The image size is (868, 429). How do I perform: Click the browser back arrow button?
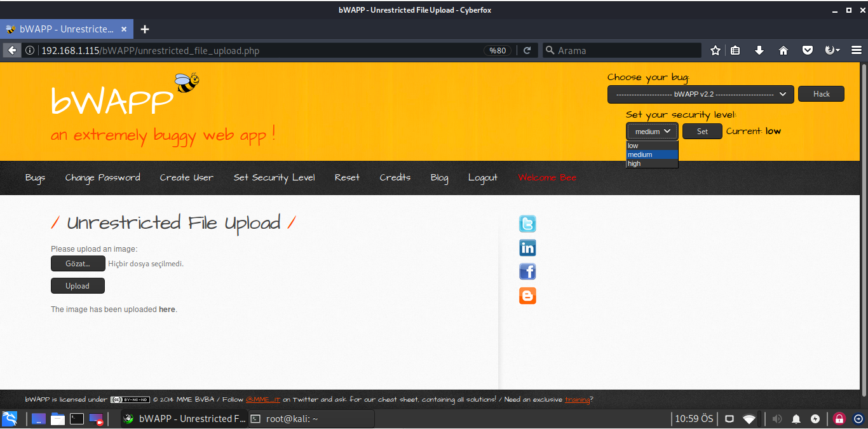(11, 50)
